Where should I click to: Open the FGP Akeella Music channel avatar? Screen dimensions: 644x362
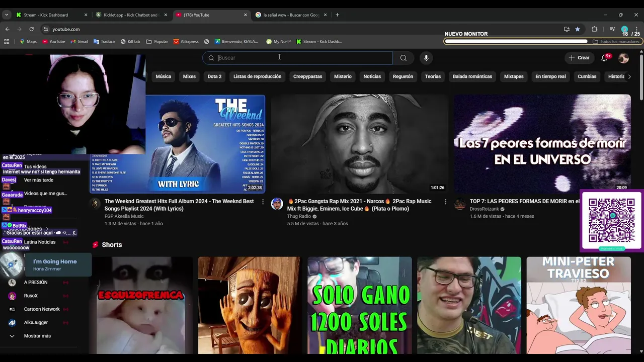[95, 204]
